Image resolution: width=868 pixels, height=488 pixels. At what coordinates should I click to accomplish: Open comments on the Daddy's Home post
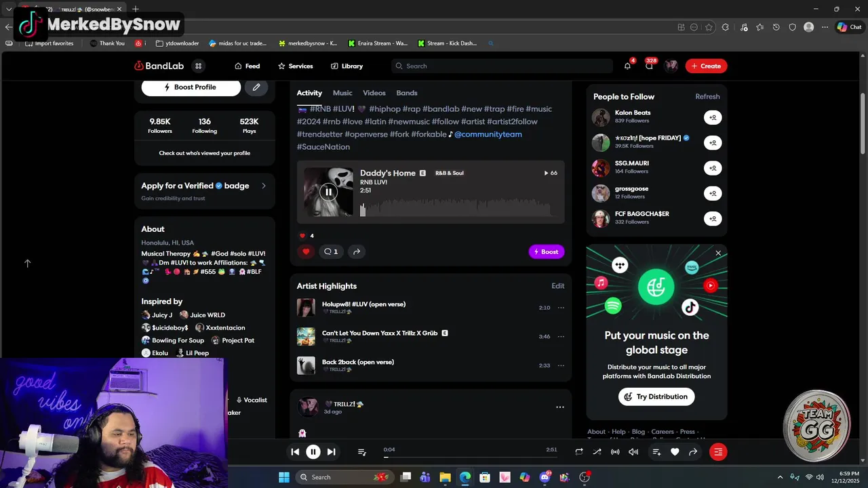(331, 251)
